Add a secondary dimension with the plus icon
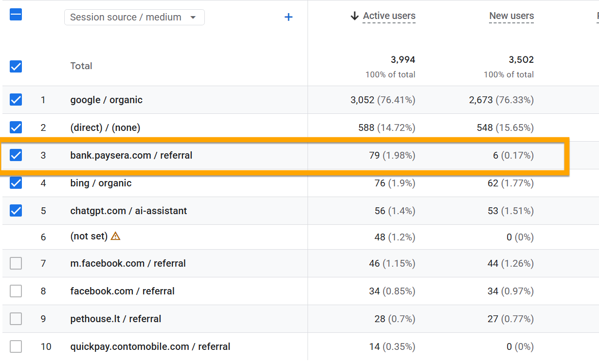599x364 pixels. (x=289, y=18)
